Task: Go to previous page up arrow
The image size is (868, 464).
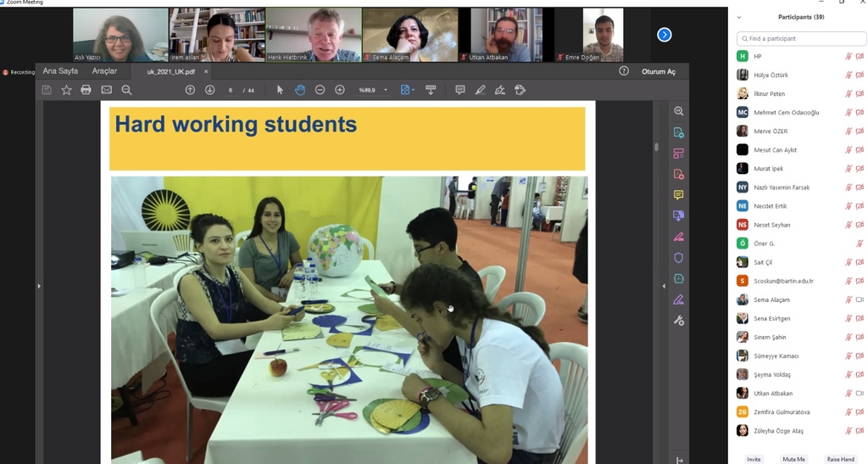Action: (x=190, y=90)
